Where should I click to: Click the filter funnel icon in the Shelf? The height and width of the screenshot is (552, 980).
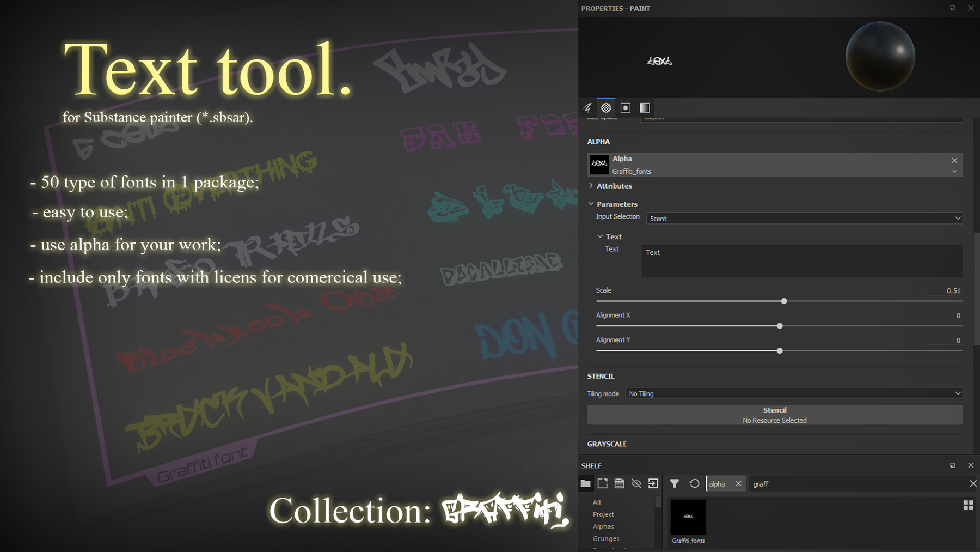point(675,483)
